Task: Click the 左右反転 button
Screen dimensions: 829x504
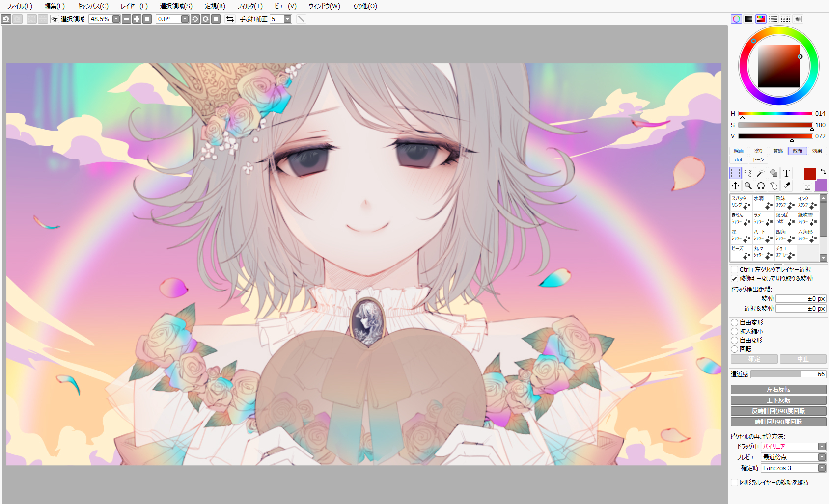Action: click(778, 390)
